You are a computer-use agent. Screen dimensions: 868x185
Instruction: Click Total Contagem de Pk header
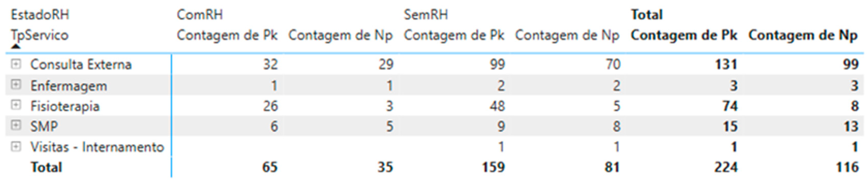[684, 35]
